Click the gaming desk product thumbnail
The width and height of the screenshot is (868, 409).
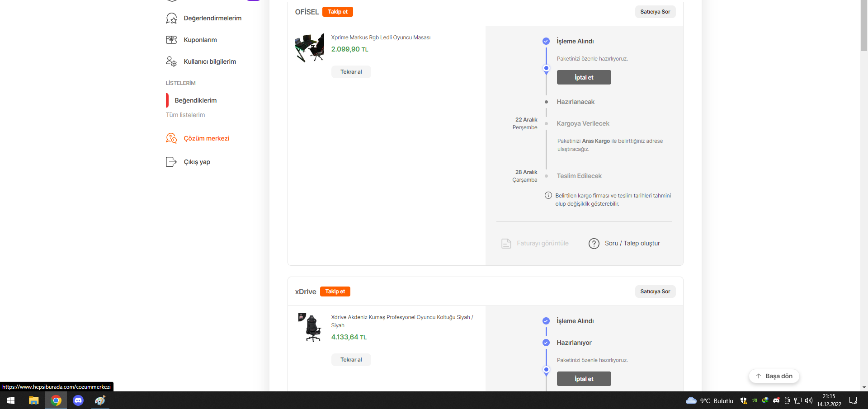click(x=310, y=47)
